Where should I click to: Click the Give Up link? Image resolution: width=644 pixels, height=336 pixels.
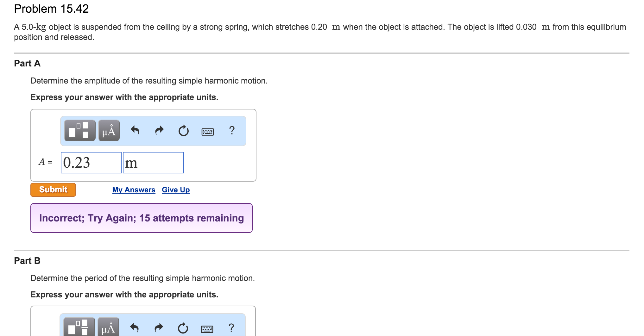click(176, 190)
